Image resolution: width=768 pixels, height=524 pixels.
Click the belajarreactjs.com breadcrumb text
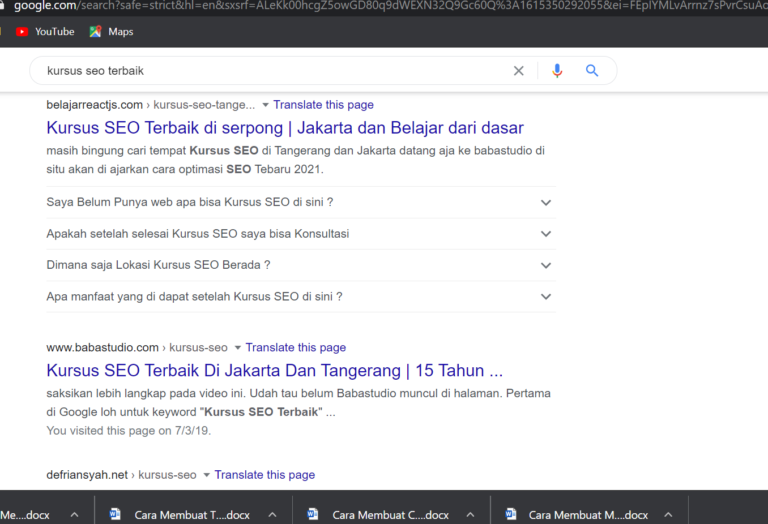click(x=95, y=105)
